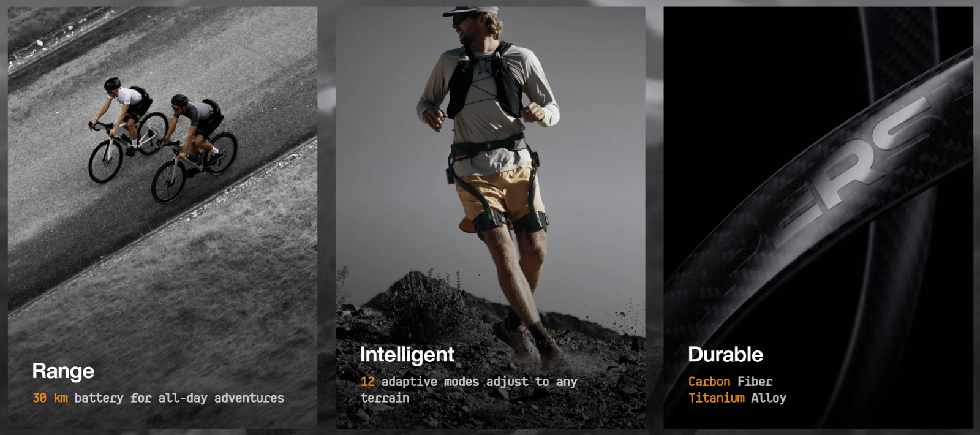Open the Intelligent card heading
Image resolution: width=980 pixels, height=435 pixels.
coord(407,355)
